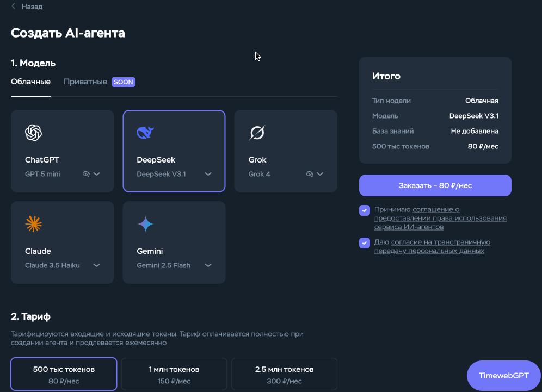Pick the 2.5 млн токенов tariff
The width and height of the screenshot is (542, 392).
[284, 374]
